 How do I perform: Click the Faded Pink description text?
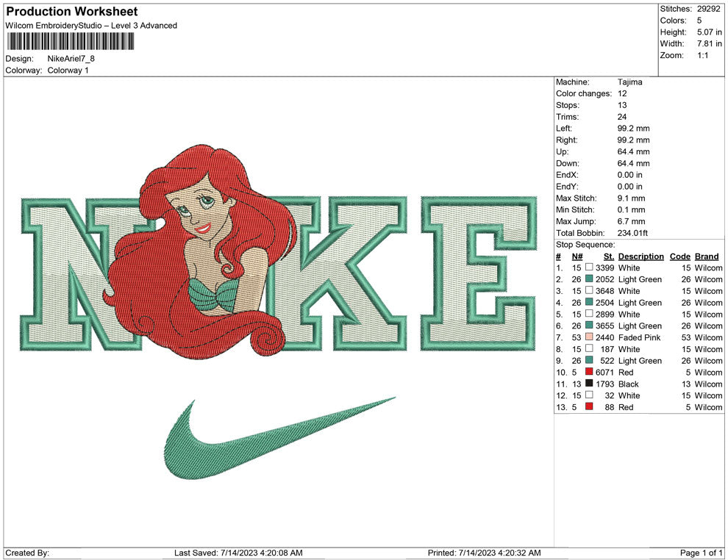click(x=639, y=337)
